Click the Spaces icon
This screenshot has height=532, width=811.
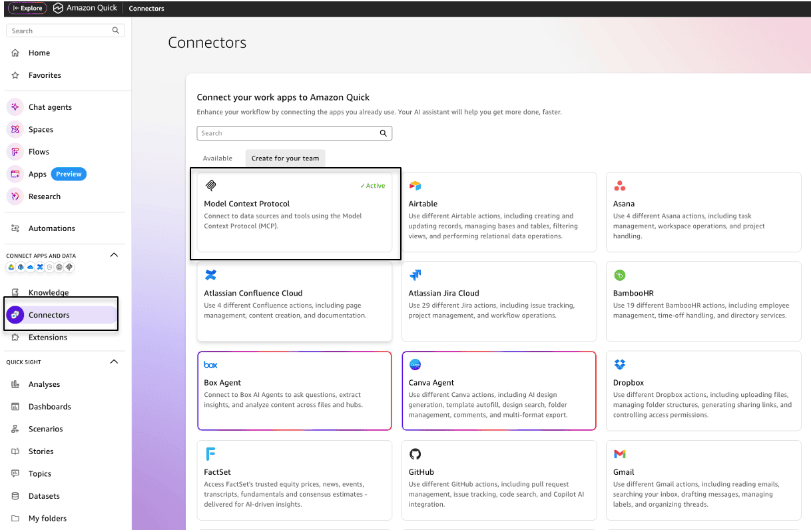pyautogui.click(x=15, y=129)
